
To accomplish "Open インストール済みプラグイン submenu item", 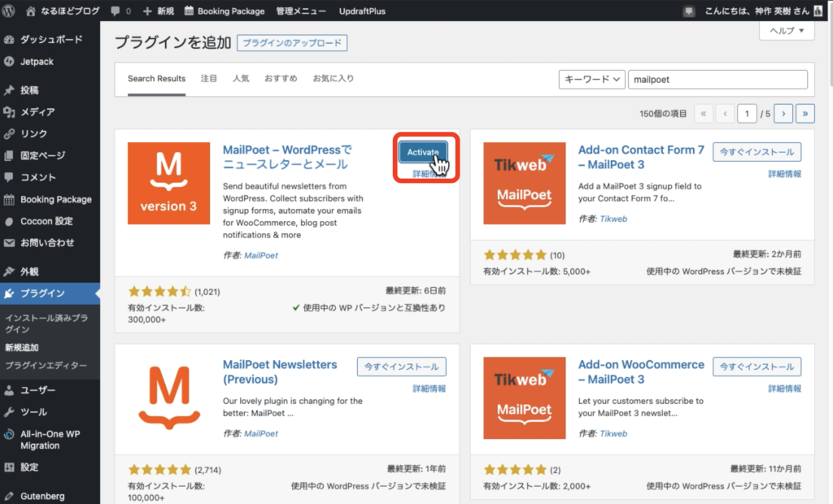I will [x=46, y=324].
